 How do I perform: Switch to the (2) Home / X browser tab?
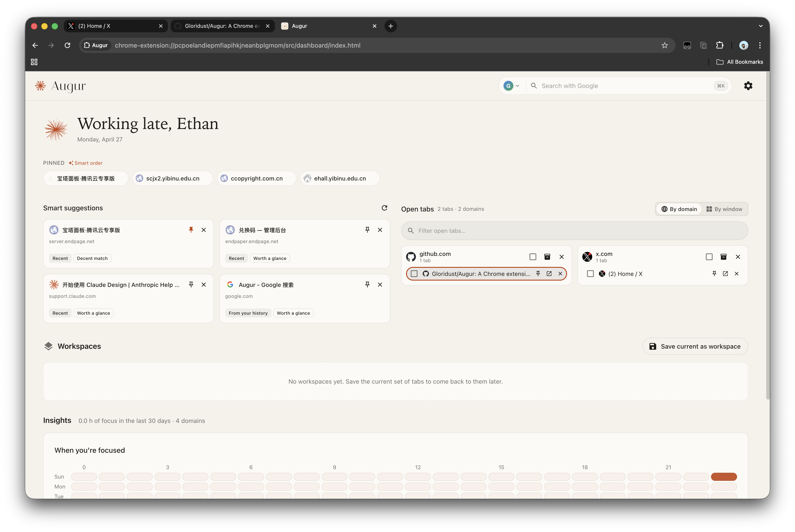coord(115,26)
